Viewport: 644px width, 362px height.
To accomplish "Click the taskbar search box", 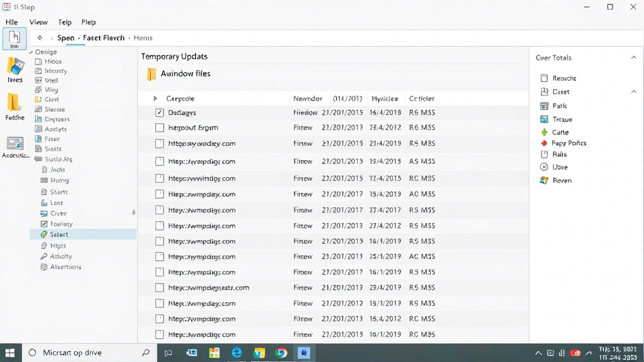I will tap(89, 353).
